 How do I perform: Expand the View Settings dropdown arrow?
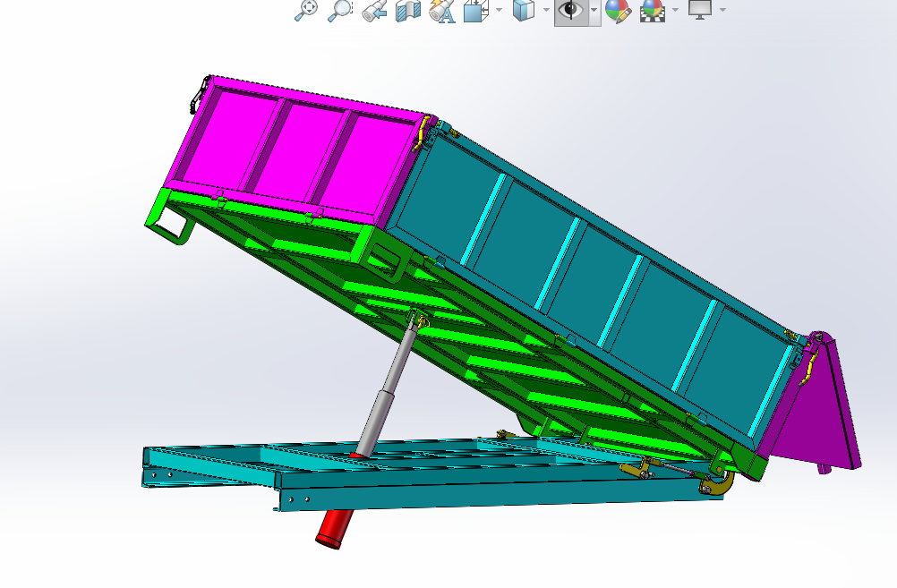coord(722,10)
